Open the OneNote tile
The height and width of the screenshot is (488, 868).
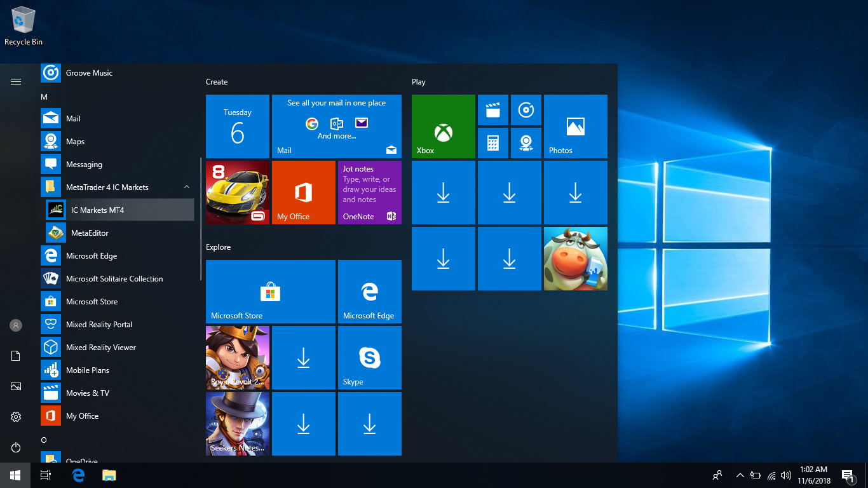click(370, 193)
